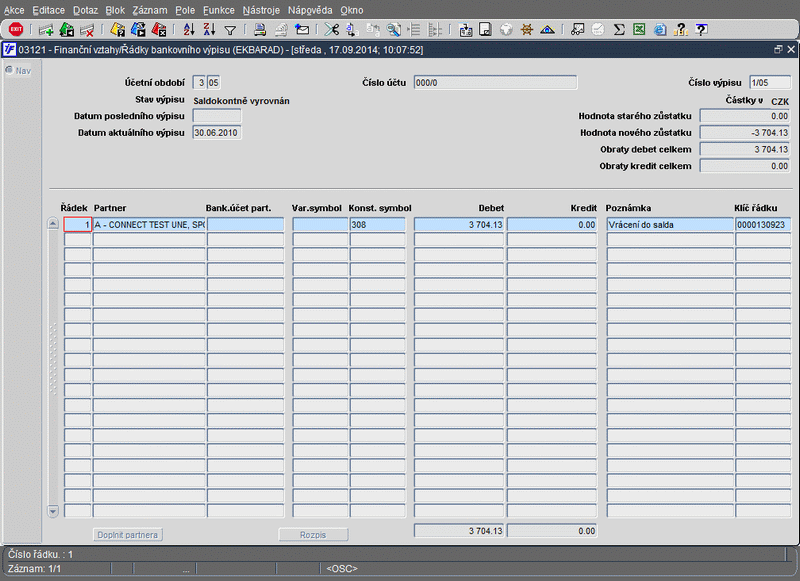Viewport: 800px width, 581px height.
Task: Click the duplicate record green icon
Action: pos(67,30)
